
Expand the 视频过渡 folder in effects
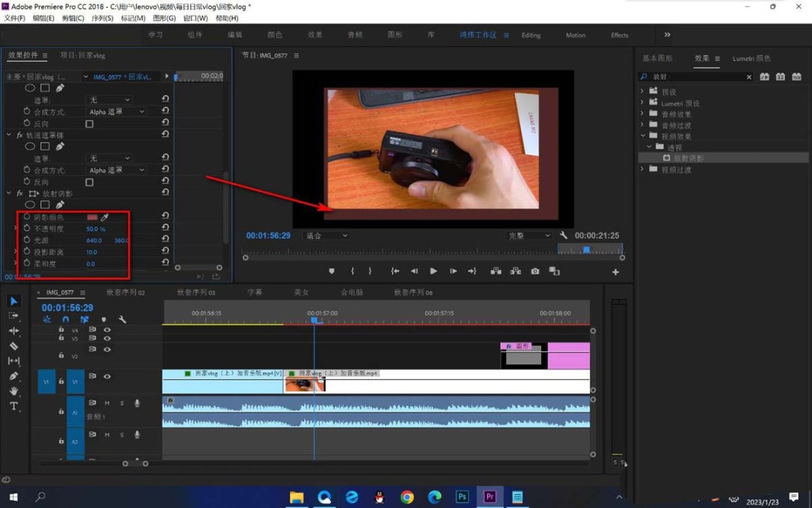[642, 169]
